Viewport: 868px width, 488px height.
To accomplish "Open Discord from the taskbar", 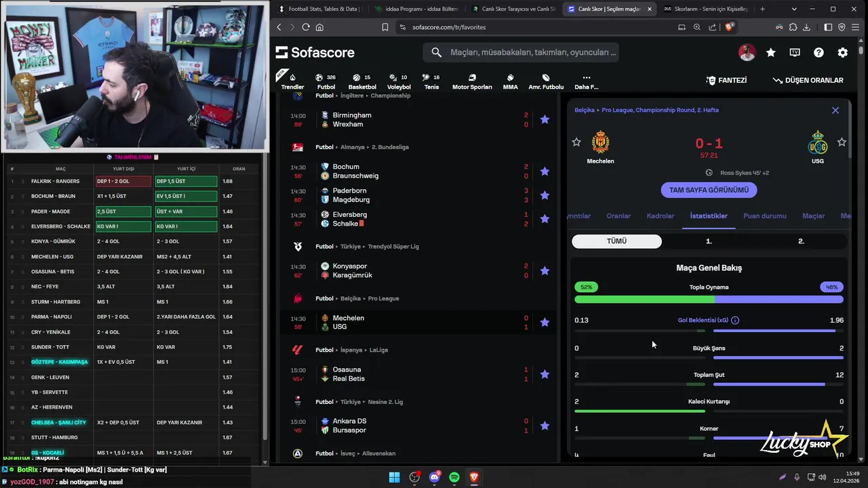I will [x=435, y=477].
